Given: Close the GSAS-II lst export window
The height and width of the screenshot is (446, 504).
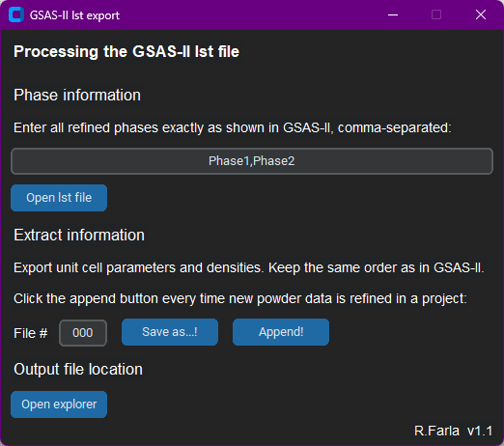Looking at the screenshot, I should [481, 14].
